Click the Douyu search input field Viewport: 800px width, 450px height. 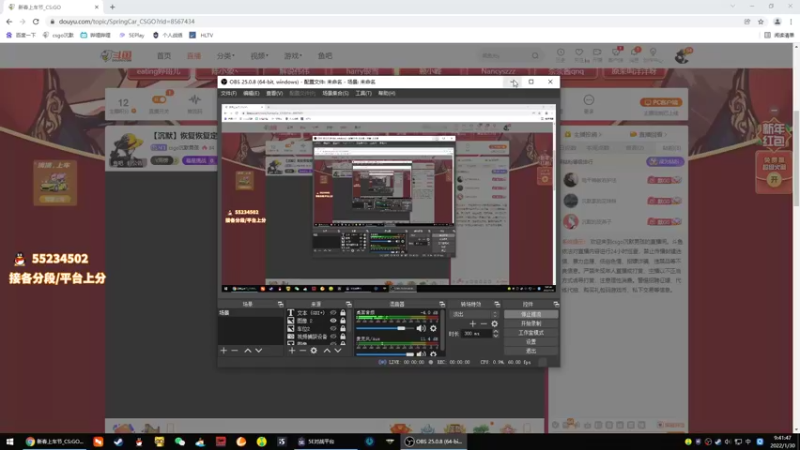[x=504, y=56]
